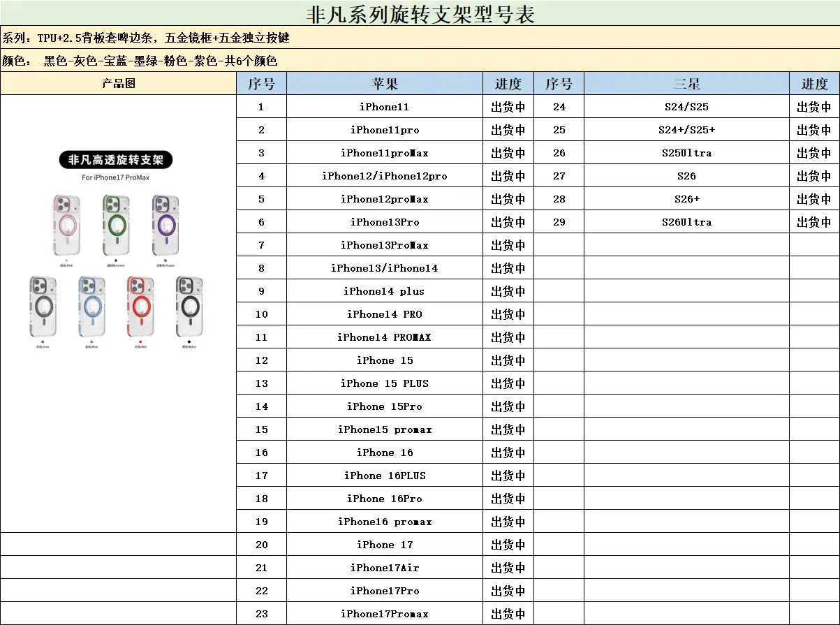The image size is (840, 625).
Task: Select the iPhone16 promax cell
Action: [x=385, y=522]
